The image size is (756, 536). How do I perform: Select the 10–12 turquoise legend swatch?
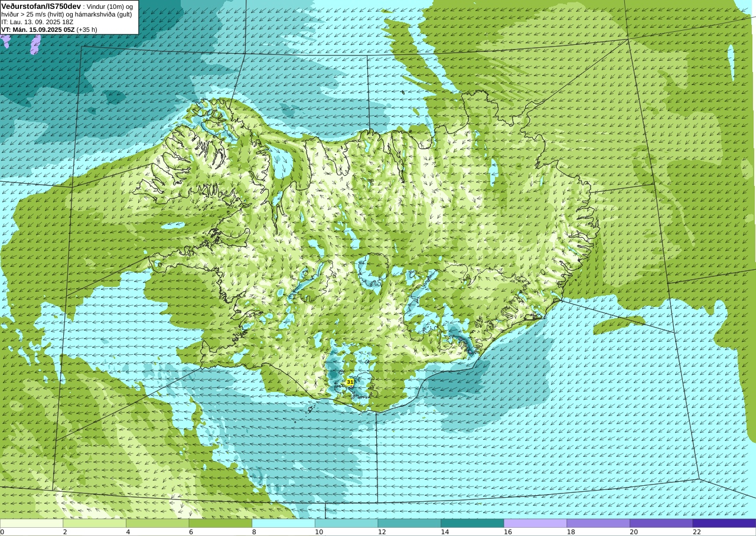(347, 523)
